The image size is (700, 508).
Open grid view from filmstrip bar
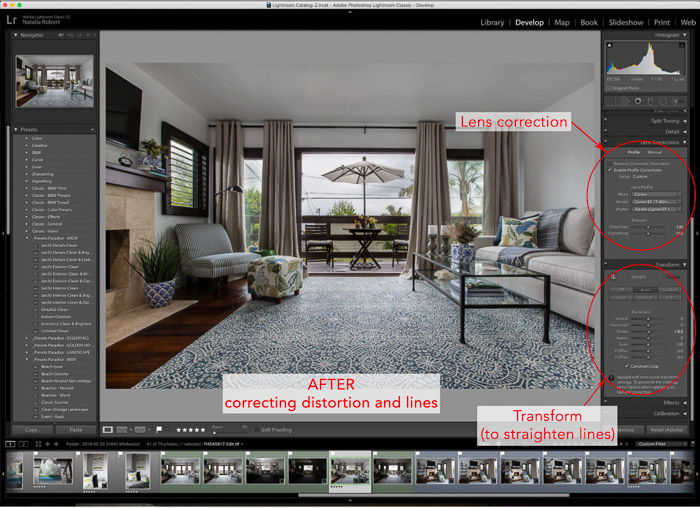[39, 443]
